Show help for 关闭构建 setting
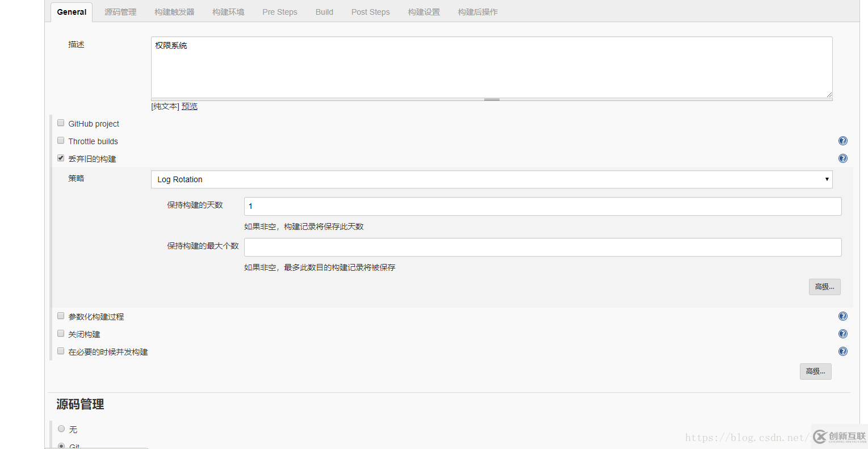This screenshot has width=868, height=449. pos(842,334)
